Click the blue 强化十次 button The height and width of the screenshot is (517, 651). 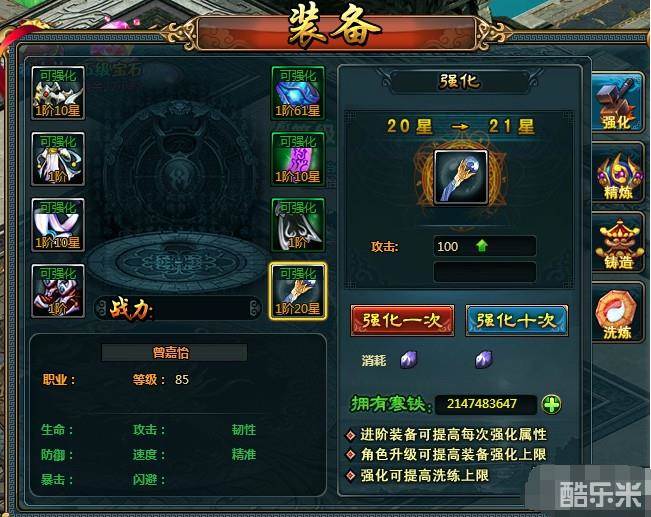(x=517, y=320)
